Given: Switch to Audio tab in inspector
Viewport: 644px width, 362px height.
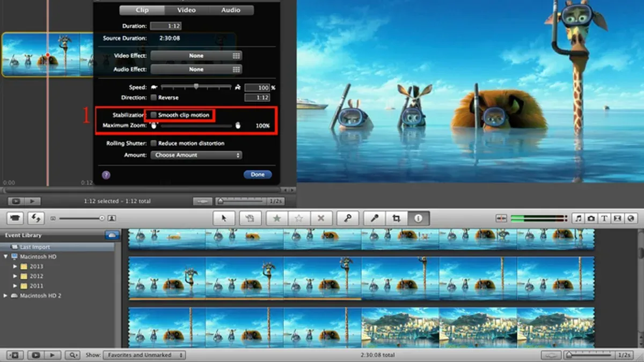Looking at the screenshot, I should pyautogui.click(x=231, y=10).
